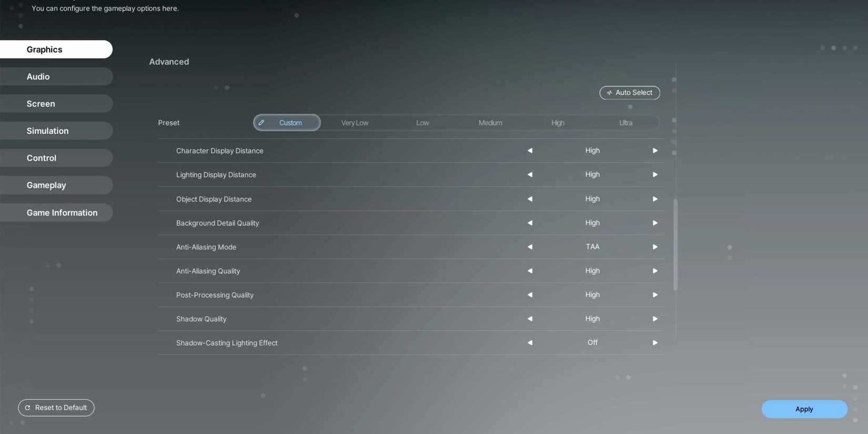Select the Very Low preset
This screenshot has width=868, height=434.
click(355, 123)
